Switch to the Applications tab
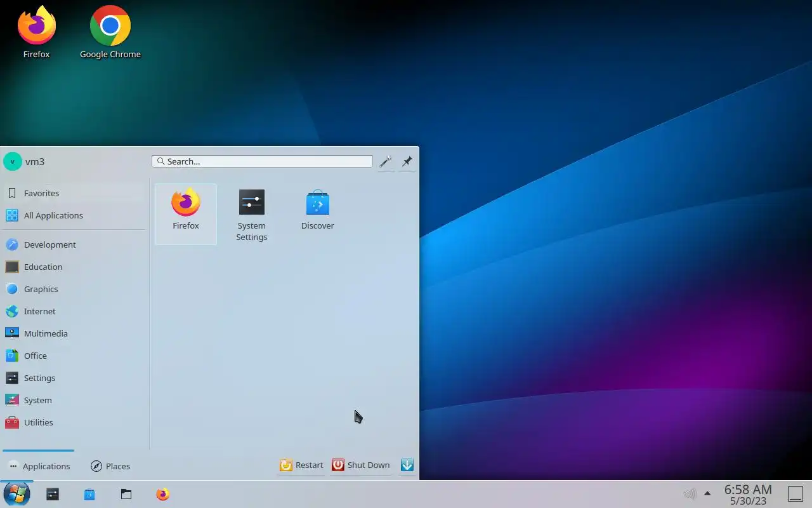The width and height of the screenshot is (812, 508). (x=39, y=466)
